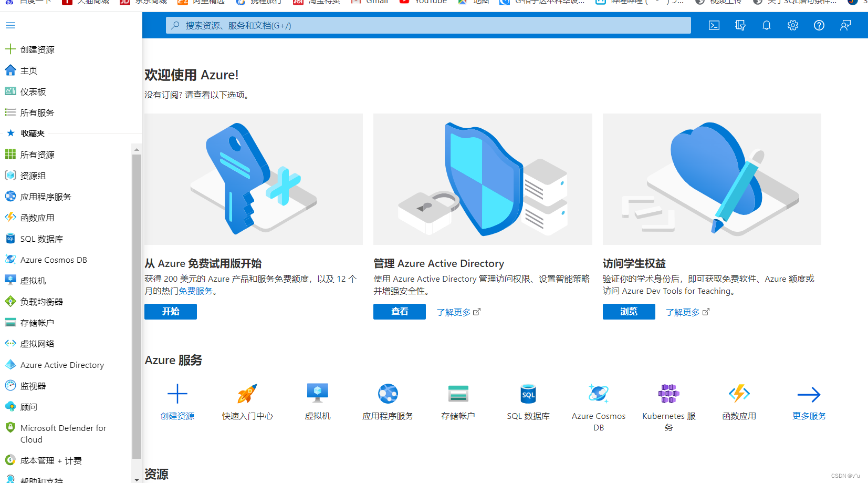
Task: Click Azure Cosmos DB icon in sidebar
Action: pos(11,259)
